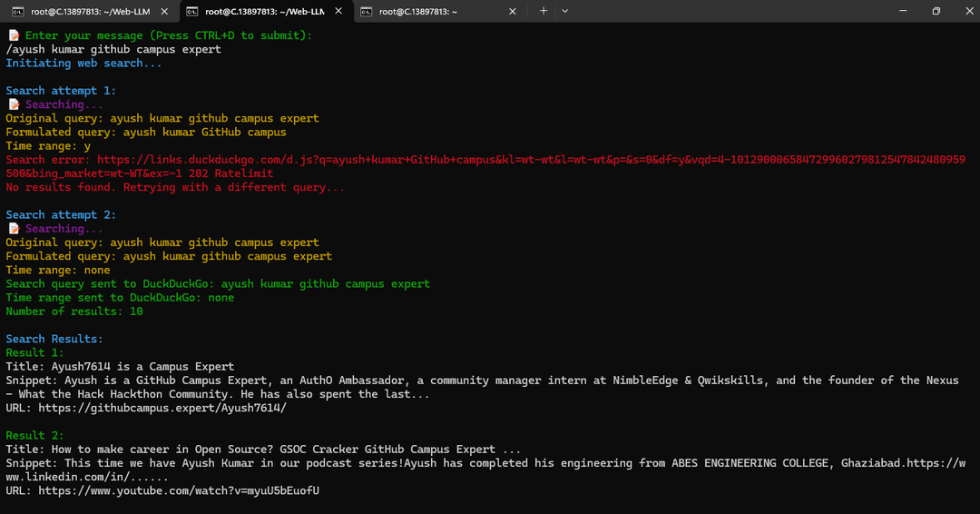Click the 'Result 2:' label
This screenshot has height=514, width=980.
click(34, 435)
